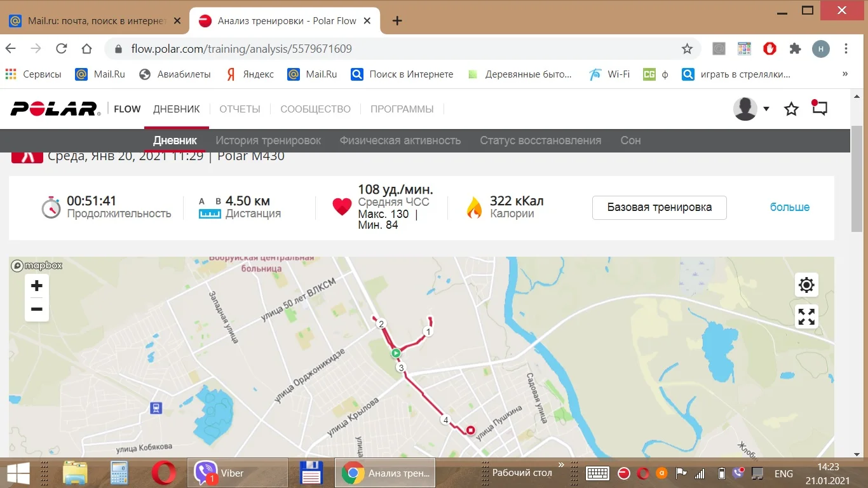
Task: Open File Explorer from the taskbar
Action: coord(75,473)
